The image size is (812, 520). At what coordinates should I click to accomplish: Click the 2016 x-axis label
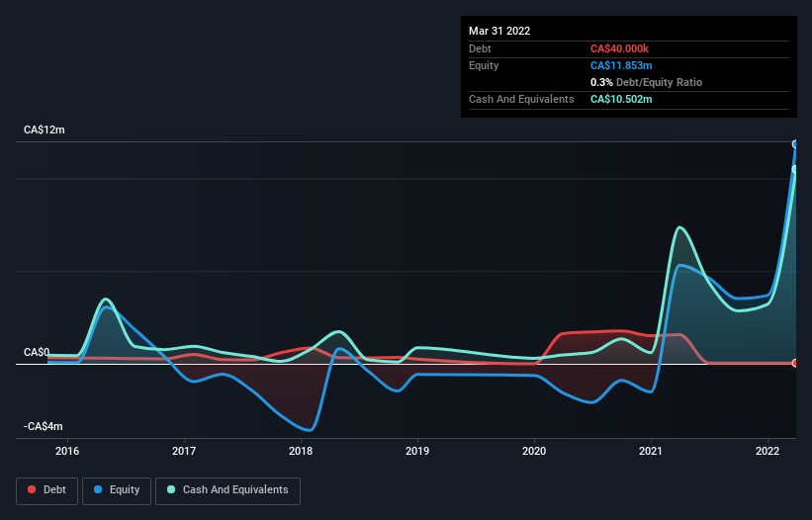(67, 451)
